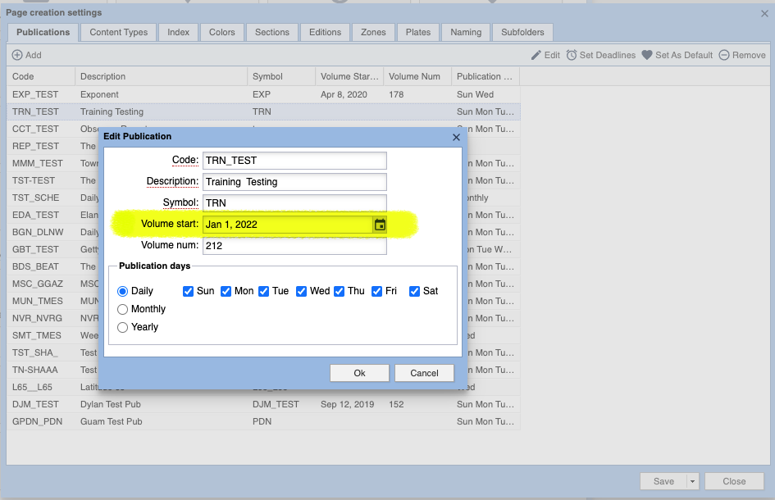This screenshot has width=775, height=500.
Task: Open the Colors tab
Action: point(222,32)
